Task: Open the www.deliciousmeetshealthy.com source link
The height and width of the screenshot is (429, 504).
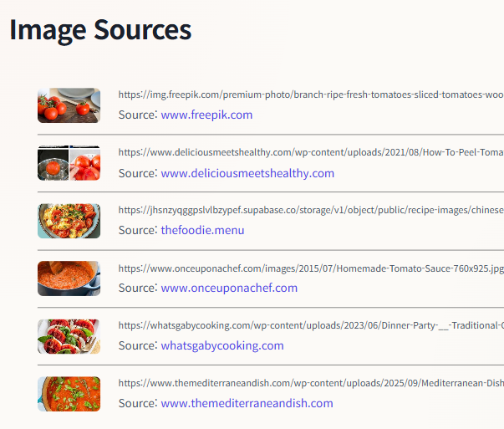Action: pos(247,173)
